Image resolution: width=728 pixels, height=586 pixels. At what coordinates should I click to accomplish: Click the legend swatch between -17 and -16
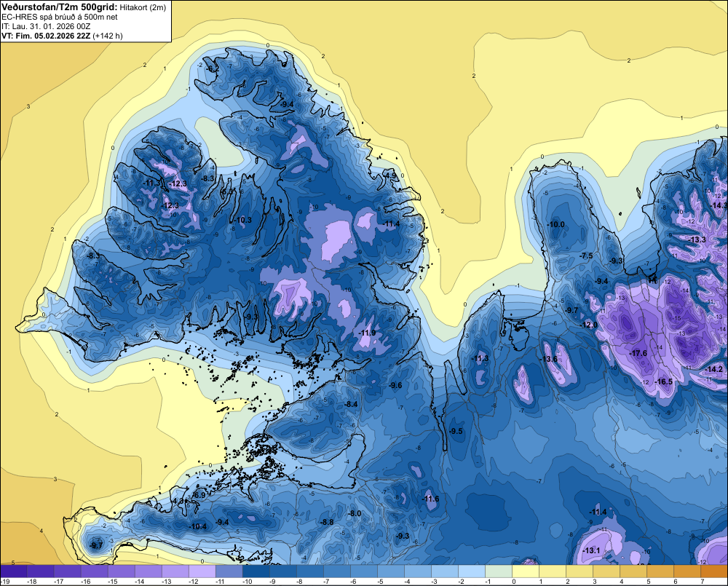click(67, 571)
